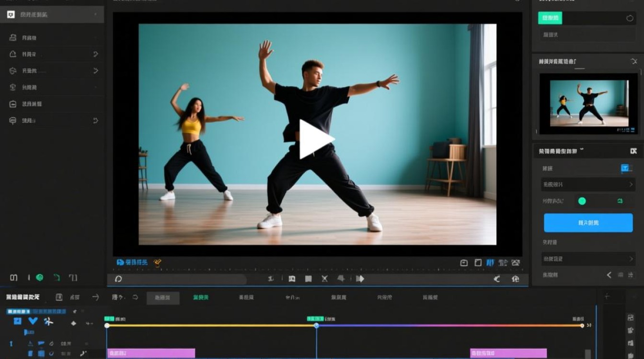Expand the second left sidebar item chevron
Viewport: 644px width, 359px height.
[x=95, y=54]
